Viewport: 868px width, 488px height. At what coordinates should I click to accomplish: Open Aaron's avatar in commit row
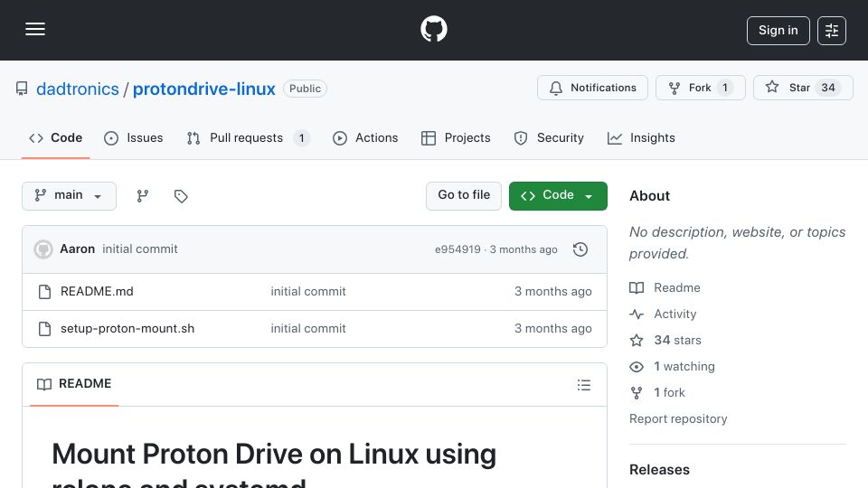tap(43, 249)
